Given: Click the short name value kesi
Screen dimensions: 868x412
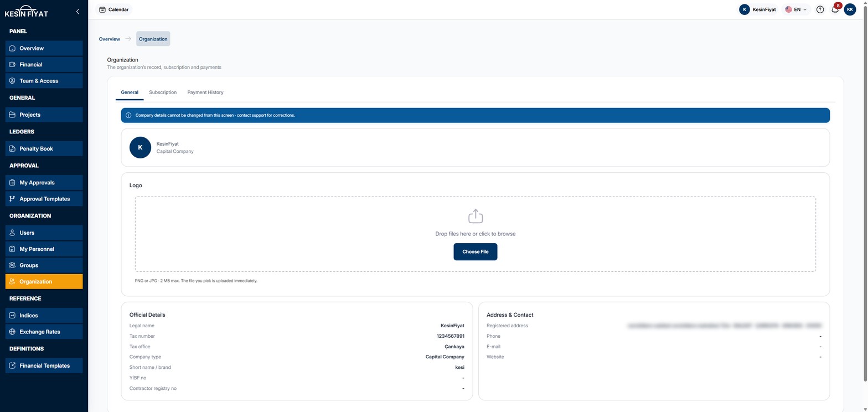Looking at the screenshot, I should click(x=460, y=367).
